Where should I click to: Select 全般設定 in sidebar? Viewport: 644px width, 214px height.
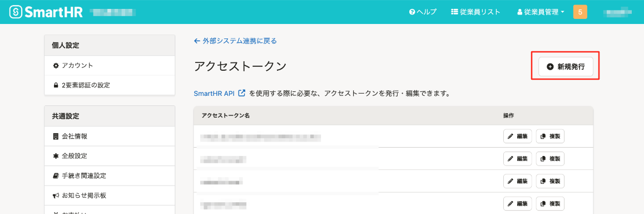click(110, 156)
